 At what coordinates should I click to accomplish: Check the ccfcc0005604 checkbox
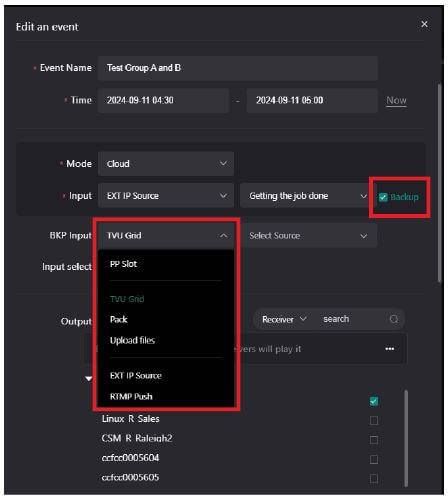374,460
